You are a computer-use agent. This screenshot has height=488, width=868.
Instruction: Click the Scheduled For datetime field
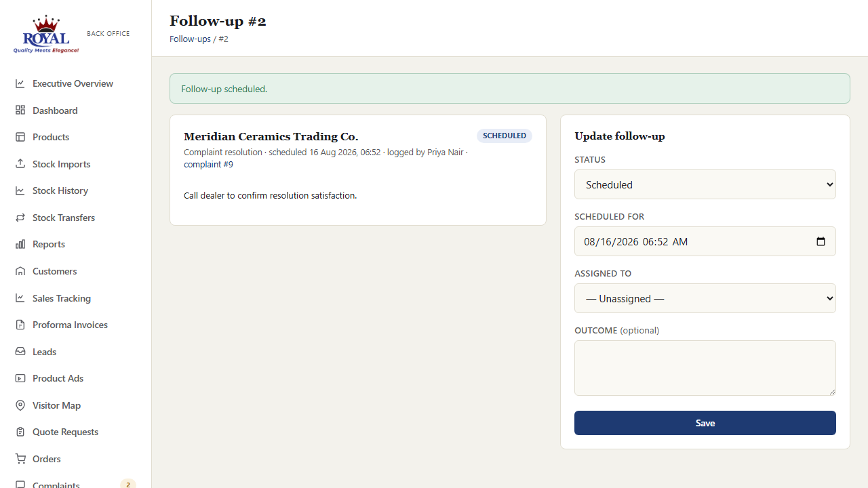(x=705, y=241)
